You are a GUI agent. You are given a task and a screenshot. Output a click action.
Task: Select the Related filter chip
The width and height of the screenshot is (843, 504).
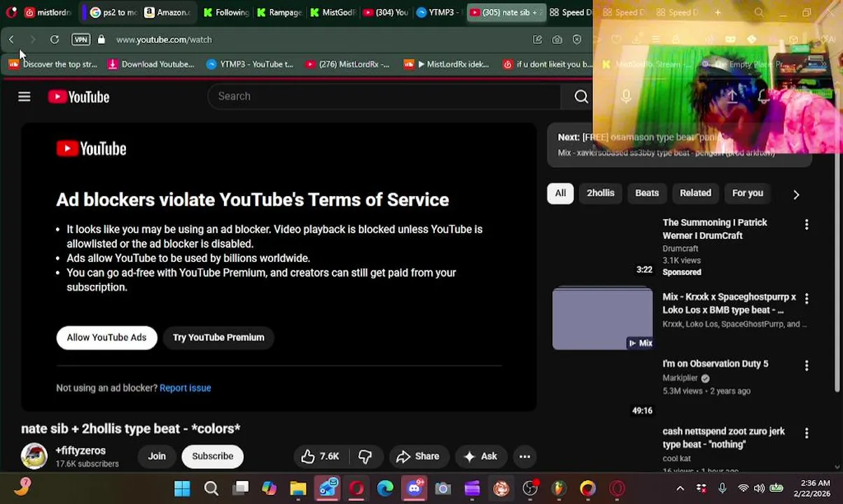695,193
